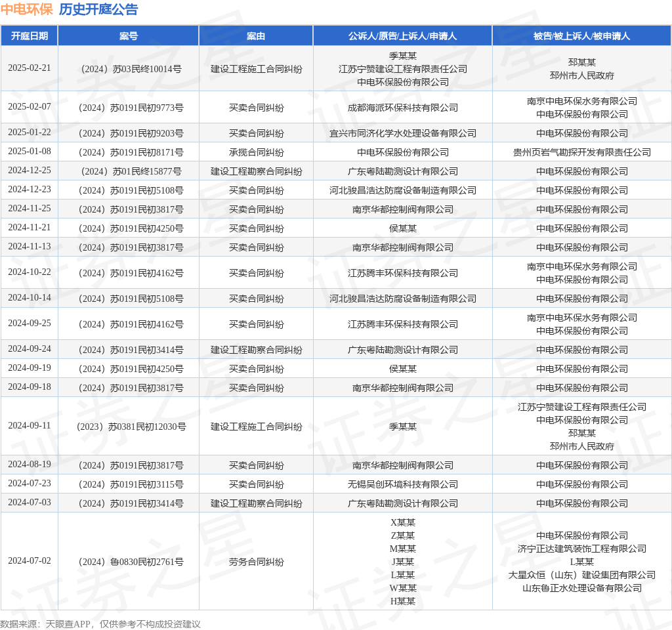The image size is (672, 630).
Task: Select date 2024-07-02
Action: 29,560
